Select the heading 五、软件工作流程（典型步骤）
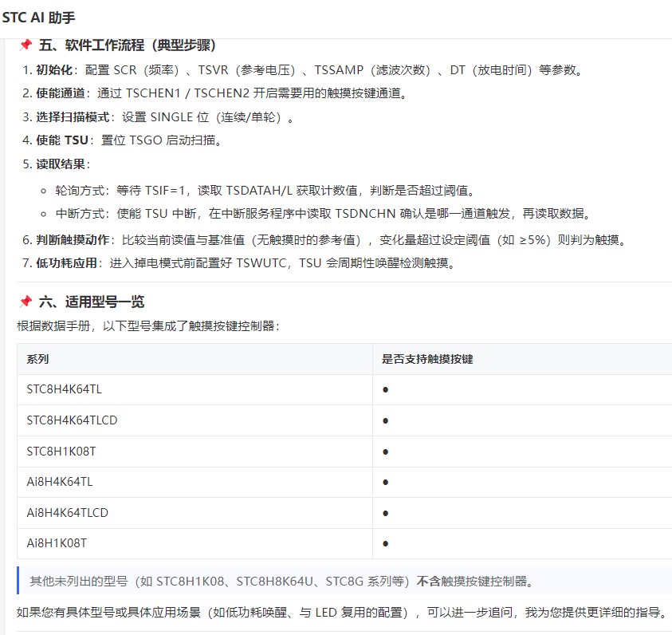 (128, 45)
